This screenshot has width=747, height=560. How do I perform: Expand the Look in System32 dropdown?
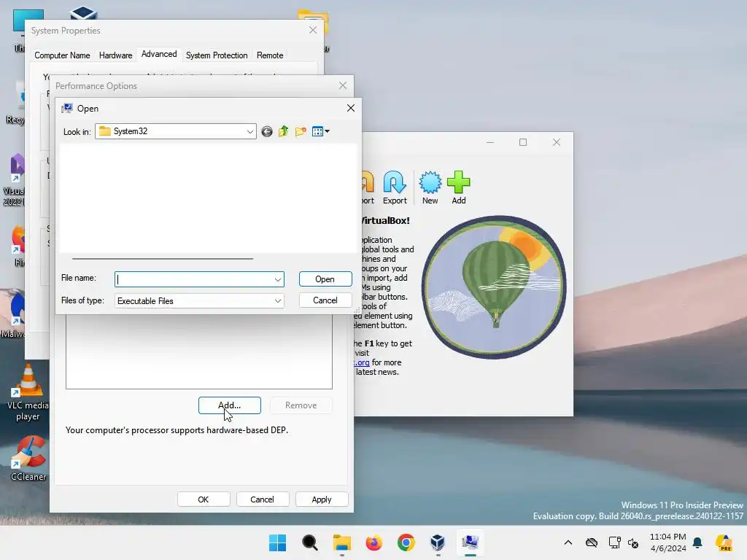point(249,131)
